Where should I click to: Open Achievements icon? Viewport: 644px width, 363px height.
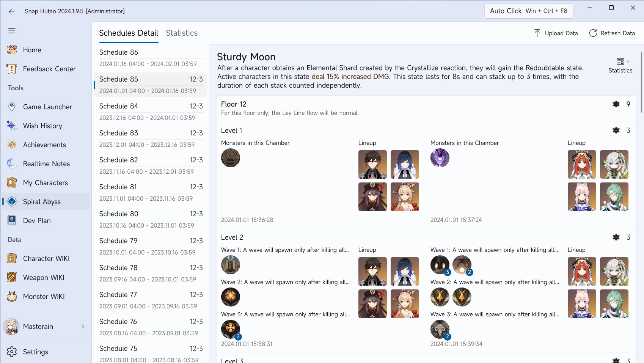12,145
